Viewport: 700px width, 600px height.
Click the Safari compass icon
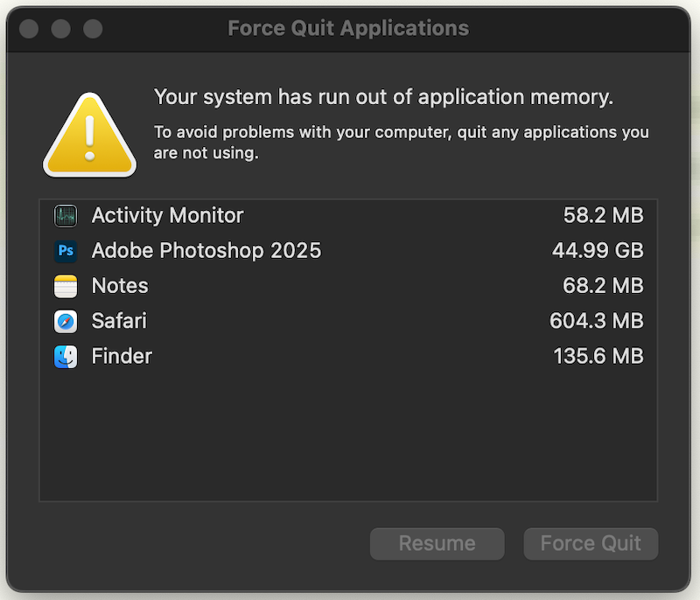pyautogui.click(x=66, y=321)
